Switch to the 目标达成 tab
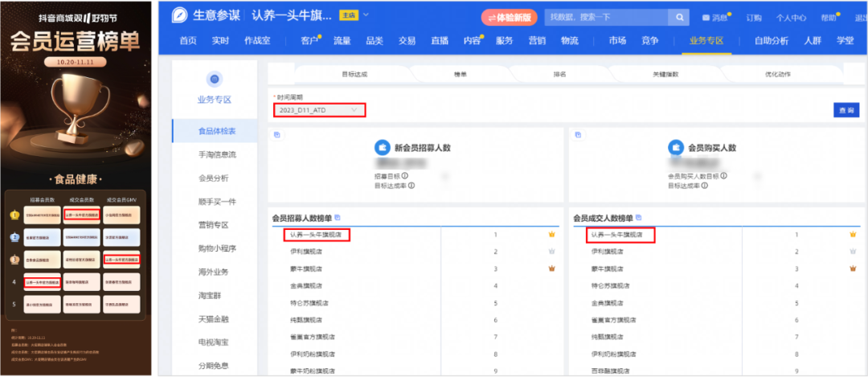The height and width of the screenshot is (377, 868). point(354,74)
